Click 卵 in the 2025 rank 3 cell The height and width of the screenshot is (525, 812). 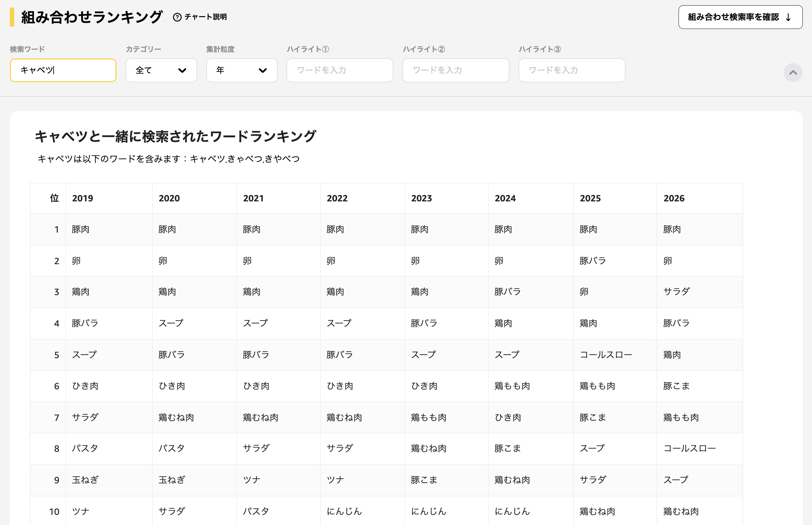tap(584, 292)
